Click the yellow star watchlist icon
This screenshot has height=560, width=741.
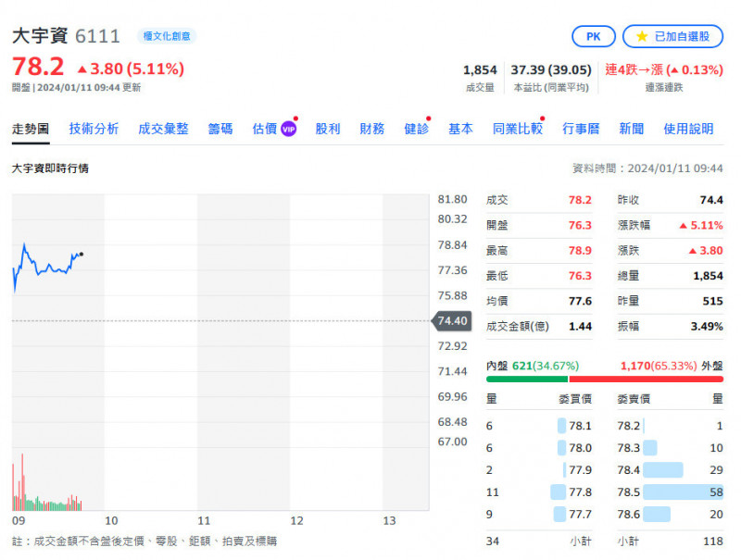pyautogui.click(x=641, y=36)
